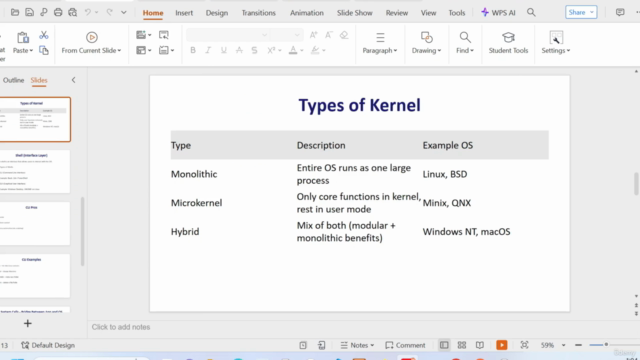The width and height of the screenshot is (640, 360).
Task: Toggle Bold formatting
Action: click(x=193, y=50)
